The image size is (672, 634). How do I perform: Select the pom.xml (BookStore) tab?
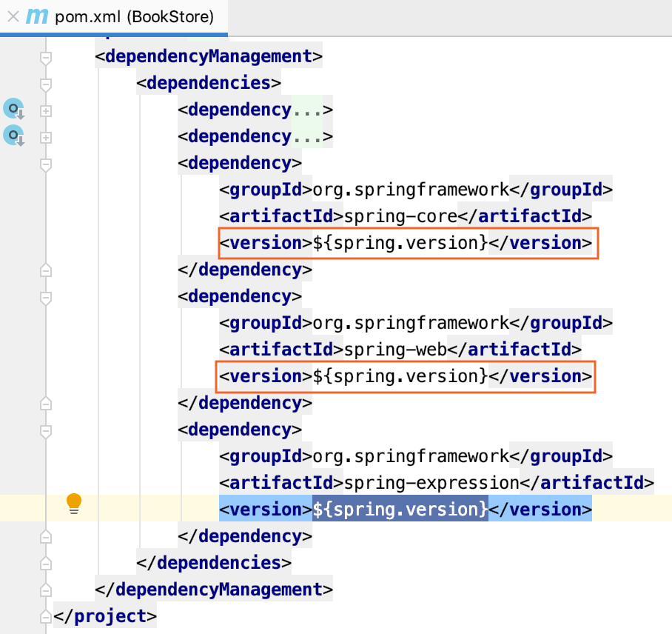point(114,17)
